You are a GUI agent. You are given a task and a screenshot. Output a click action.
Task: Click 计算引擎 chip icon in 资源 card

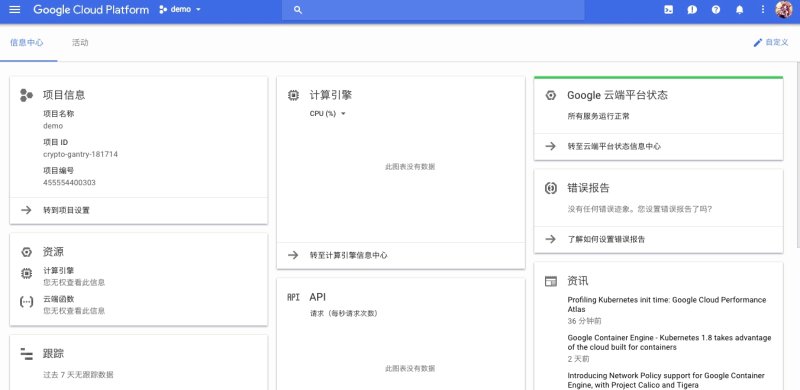(27, 274)
